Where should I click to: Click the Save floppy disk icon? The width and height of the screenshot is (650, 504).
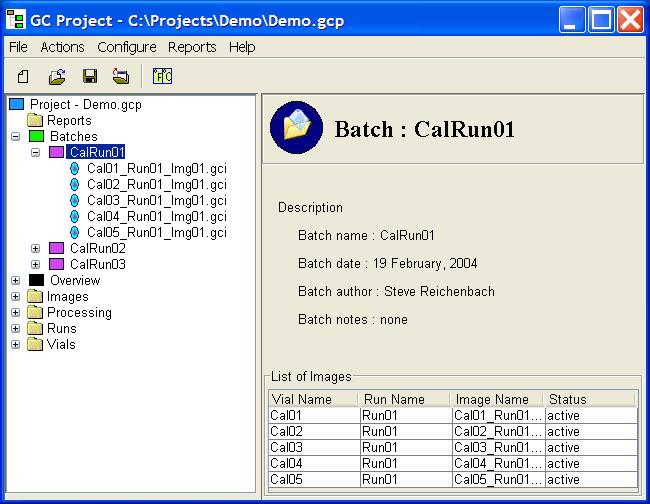coord(89,76)
